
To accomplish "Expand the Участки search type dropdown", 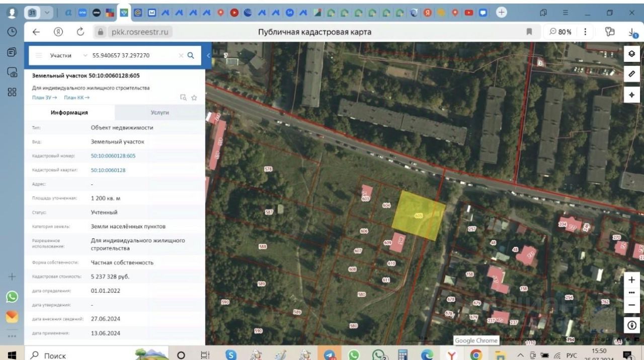I will coord(85,55).
